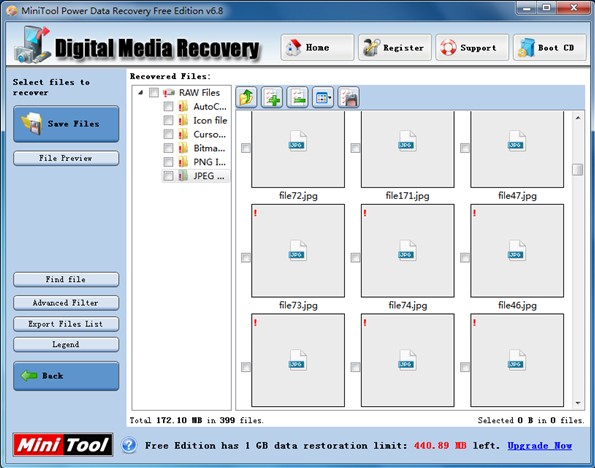Viewport: 595px width, 468px height.
Task: Click the PNG I... folder icon in tree
Action: point(183,162)
